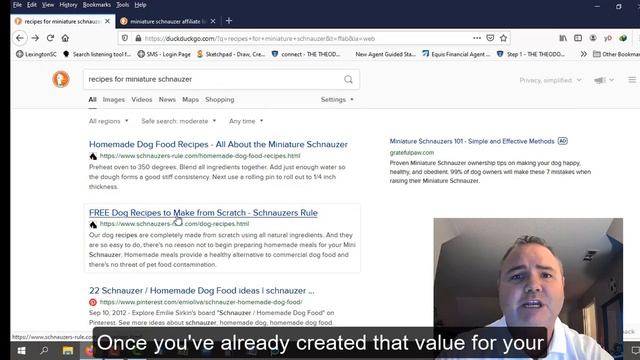Screen dimensions: 640x360
Task: Open schnauzers-rule.com homemade-dog-food-recipes URL
Action: click(x=200, y=156)
